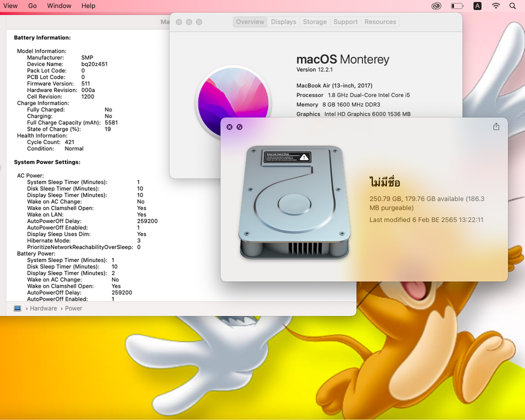The image size is (525, 420).
Task: Click the 'Condition:' row showing Normal
Action: [x=55, y=149]
